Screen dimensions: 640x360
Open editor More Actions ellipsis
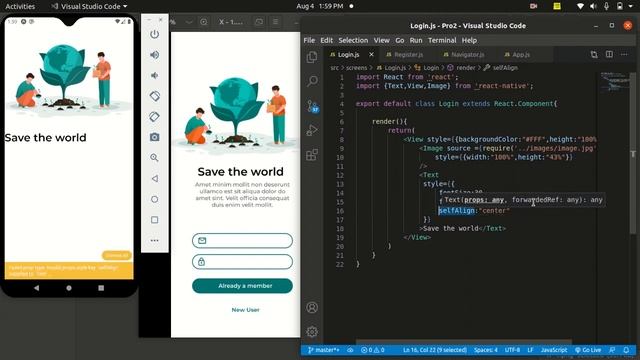coord(624,54)
